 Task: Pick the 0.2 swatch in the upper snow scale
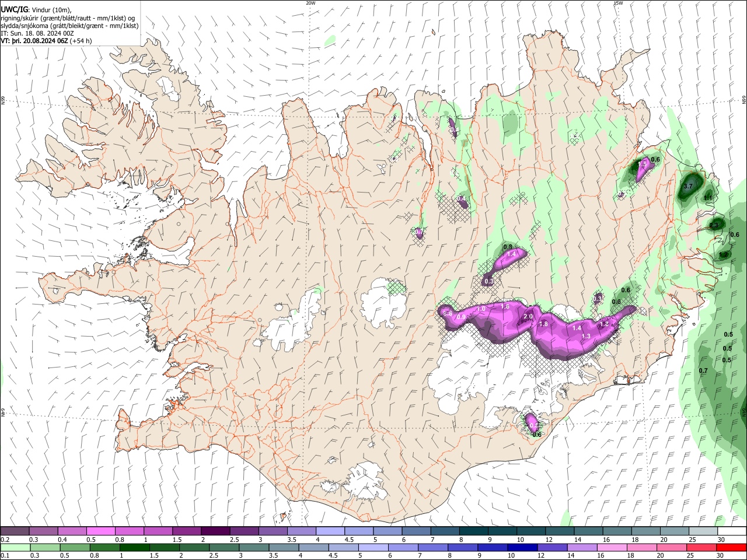click(x=15, y=531)
